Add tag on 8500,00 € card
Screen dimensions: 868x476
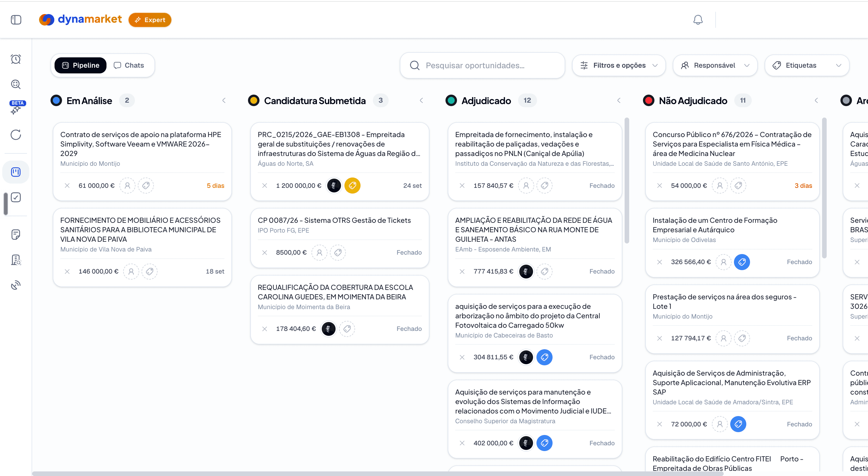click(x=338, y=252)
